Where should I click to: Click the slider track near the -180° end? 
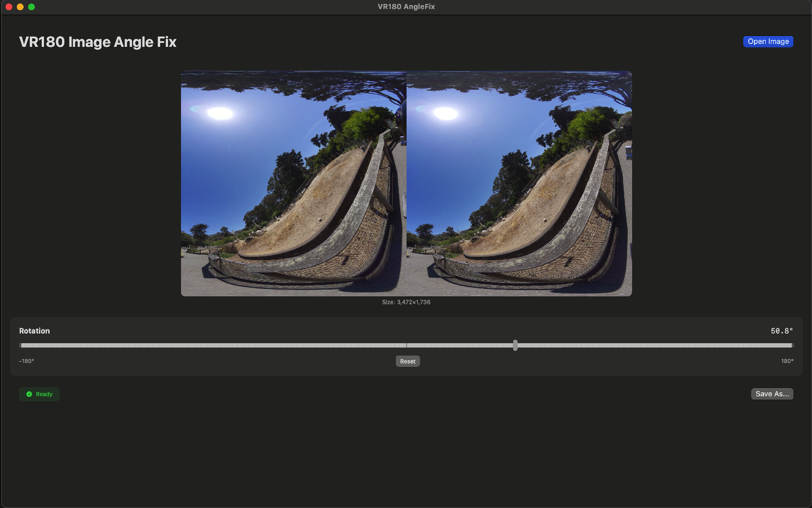28,345
